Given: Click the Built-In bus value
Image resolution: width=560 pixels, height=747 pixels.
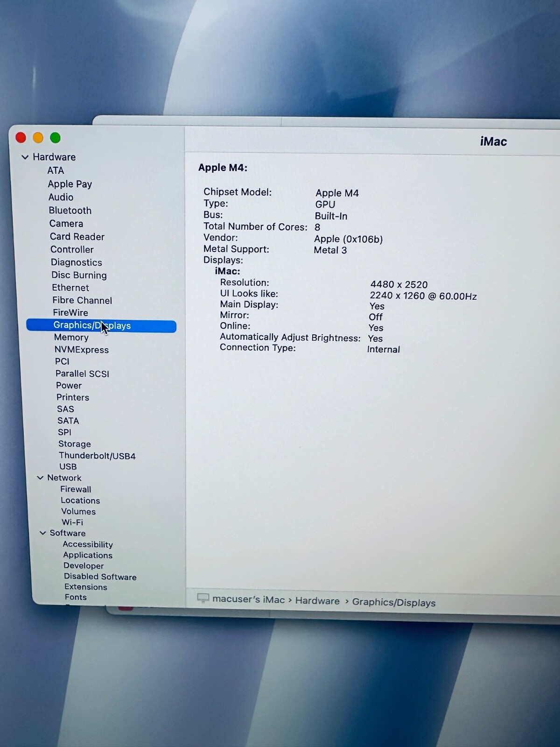Looking at the screenshot, I should (331, 216).
